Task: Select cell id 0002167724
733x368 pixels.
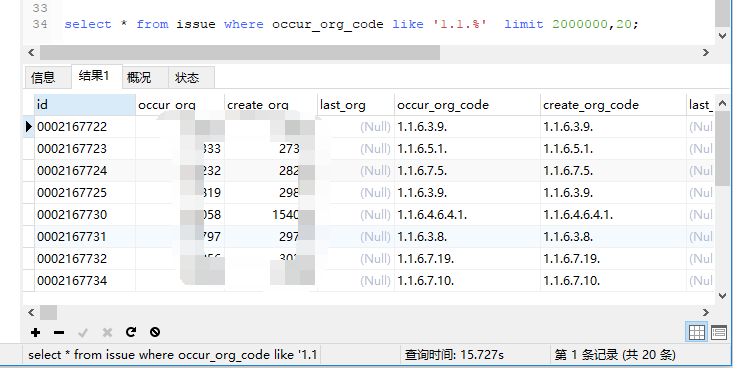Action: tap(85, 171)
